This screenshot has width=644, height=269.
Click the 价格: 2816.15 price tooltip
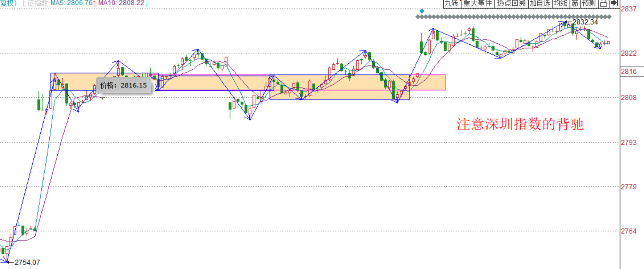click(124, 85)
